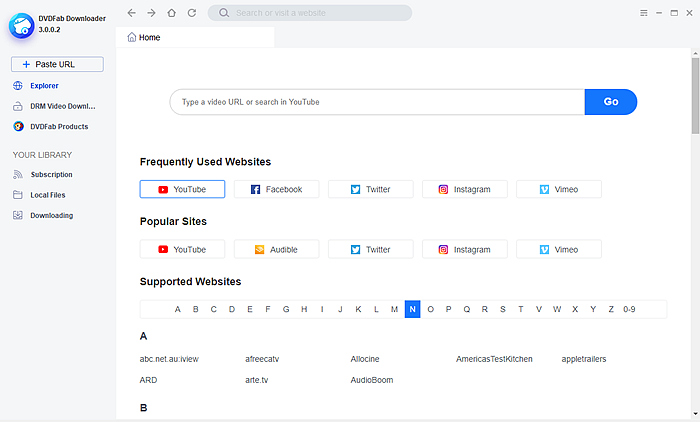Switch to the Home tab

[x=195, y=37]
